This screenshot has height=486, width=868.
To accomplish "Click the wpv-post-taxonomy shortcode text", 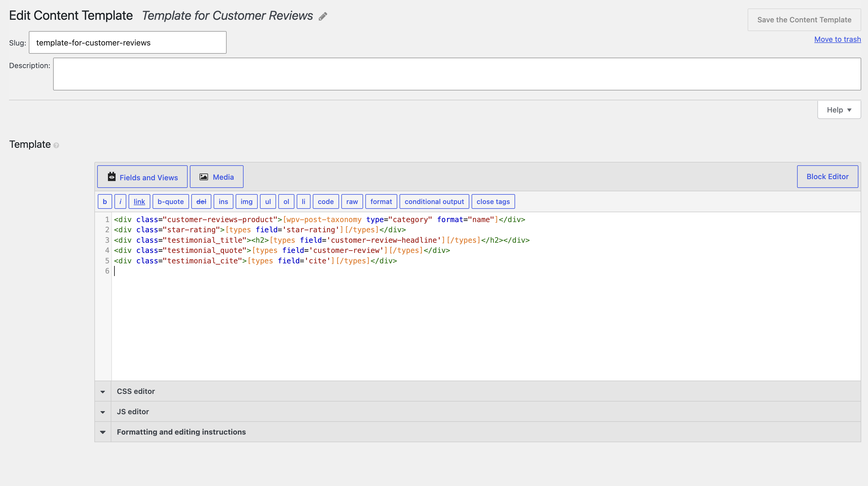I will [x=324, y=220].
